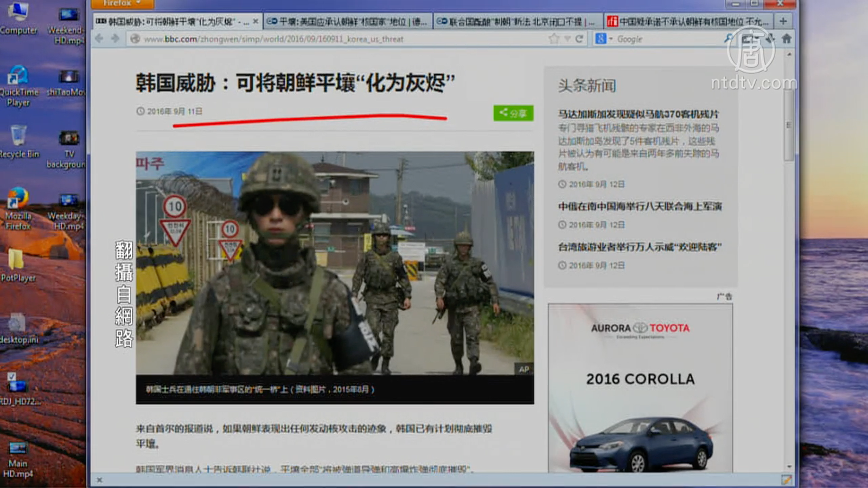
Task: Click the browser back arrow
Action: click(99, 38)
